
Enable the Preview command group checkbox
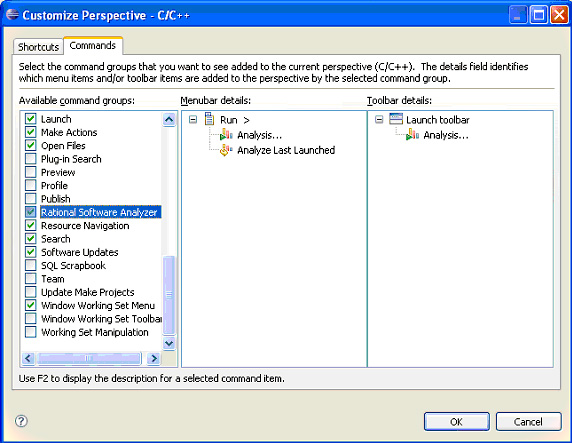point(31,172)
